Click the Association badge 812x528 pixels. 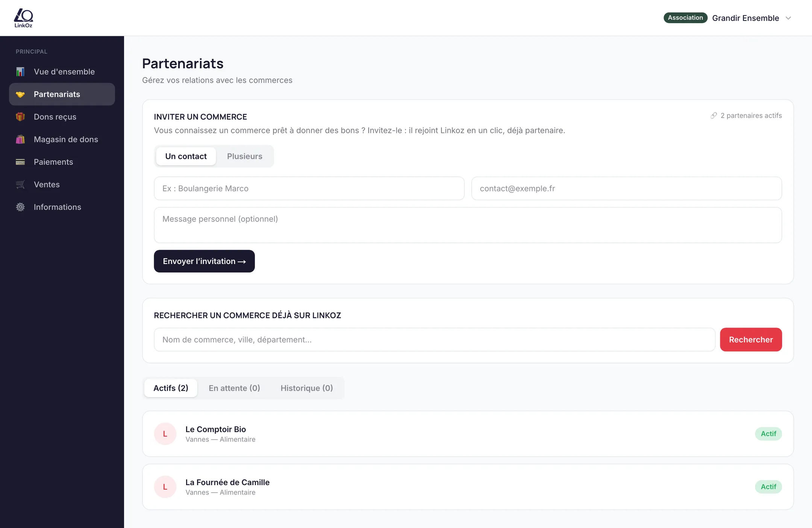[685, 18]
